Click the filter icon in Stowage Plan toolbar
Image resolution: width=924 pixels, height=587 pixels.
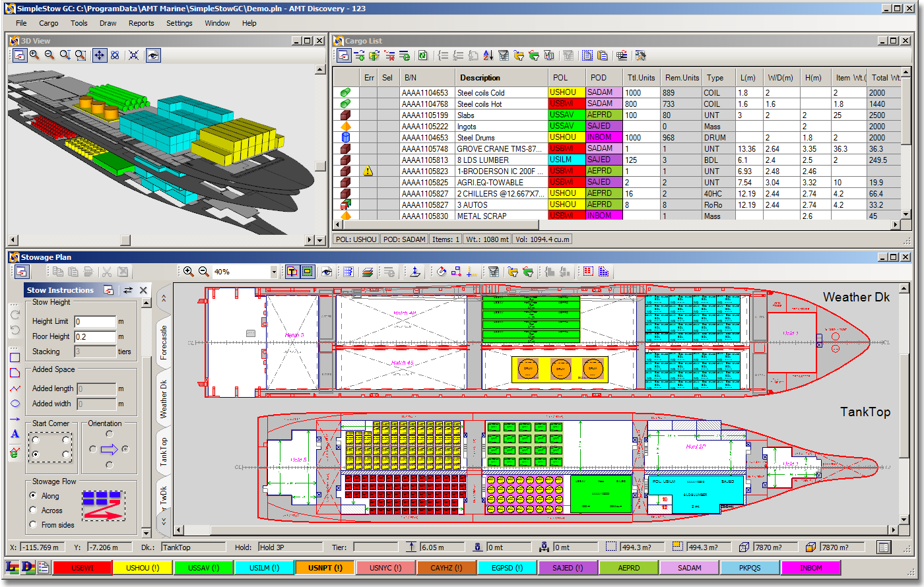click(x=493, y=272)
